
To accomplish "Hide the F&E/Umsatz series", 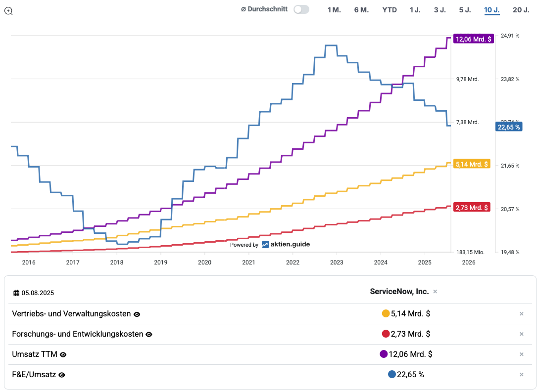I will click(x=62, y=375).
